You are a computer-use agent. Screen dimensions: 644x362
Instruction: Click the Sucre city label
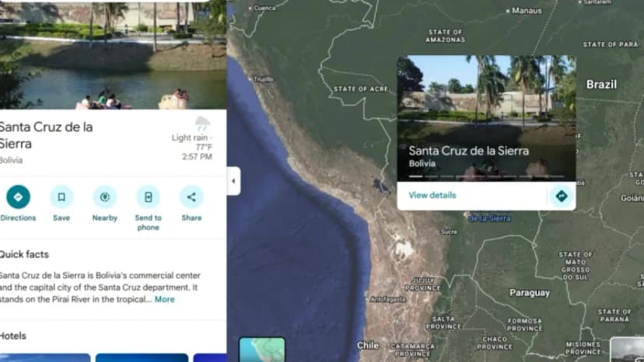click(x=448, y=232)
